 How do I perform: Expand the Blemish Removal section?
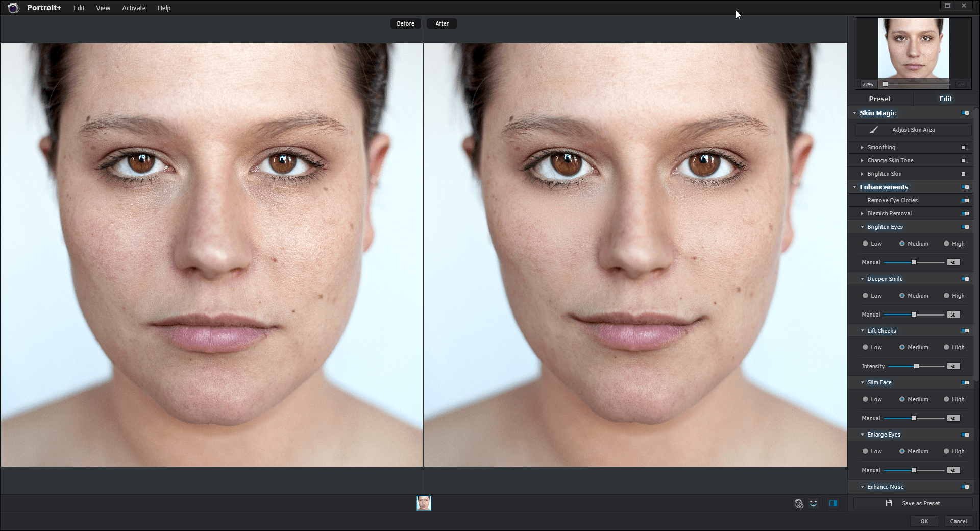coord(862,213)
